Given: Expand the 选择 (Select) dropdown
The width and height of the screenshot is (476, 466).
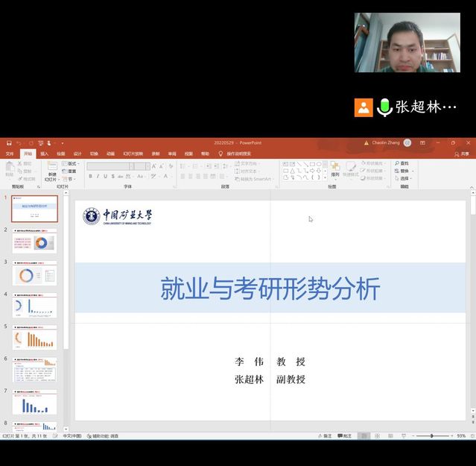Looking at the screenshot, I should [x=403, y=178].
